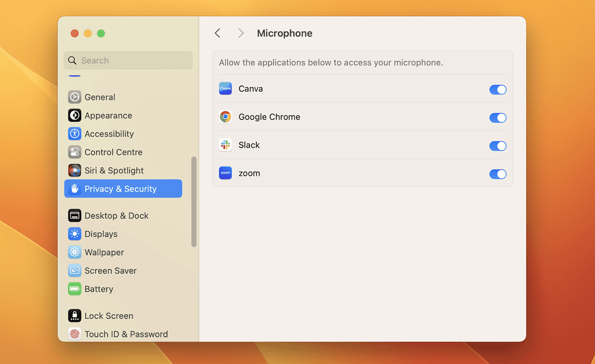Select the Slack app icon
The height and width of the screenshot is (364, 595).
click(225, 145)
